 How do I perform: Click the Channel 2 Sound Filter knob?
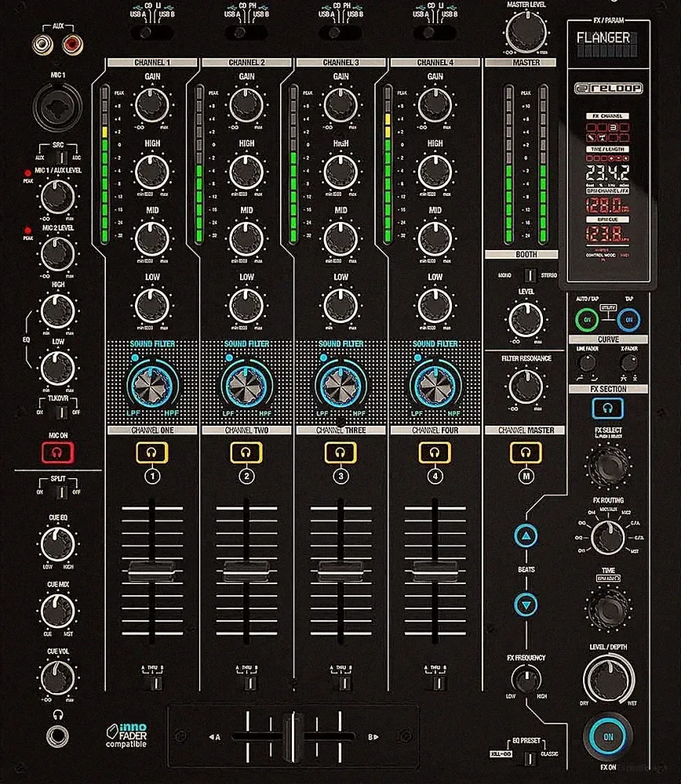point(246,386)
